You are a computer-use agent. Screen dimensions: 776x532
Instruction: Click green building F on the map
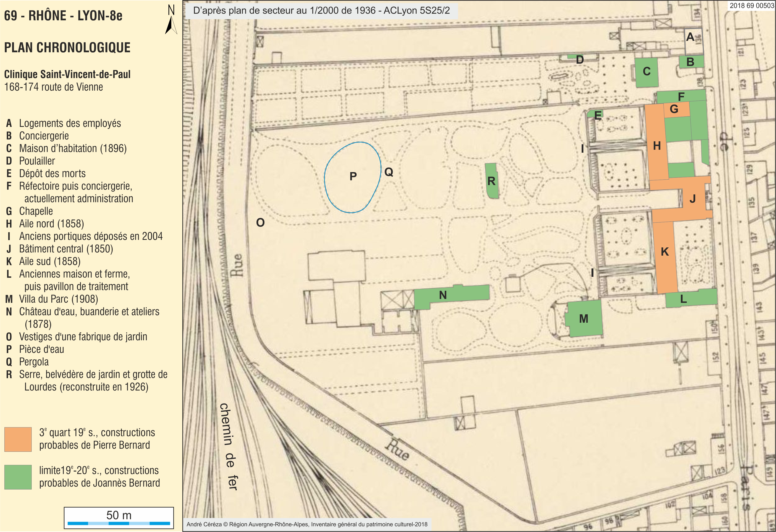tap(681, 96)
